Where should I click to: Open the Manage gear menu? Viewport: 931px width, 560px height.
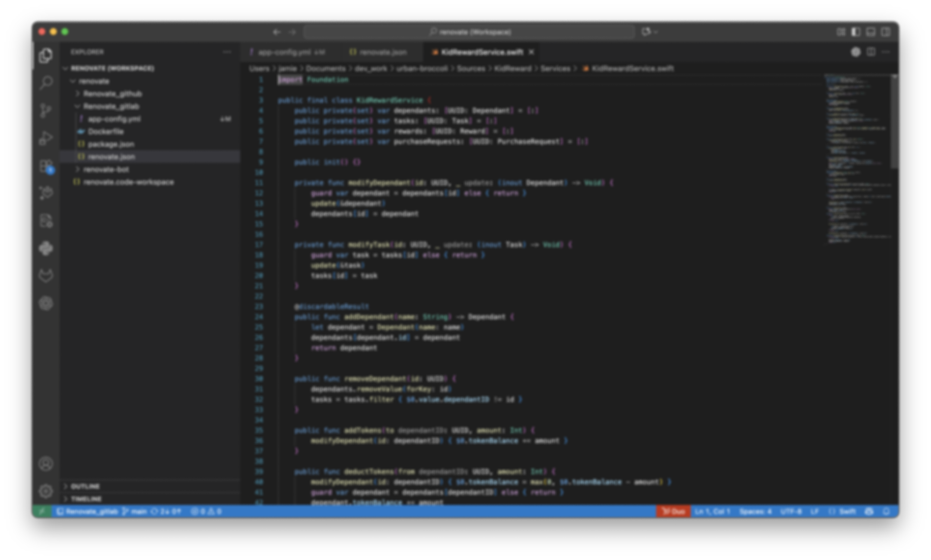pyautogui.click(x=46, y=491)
